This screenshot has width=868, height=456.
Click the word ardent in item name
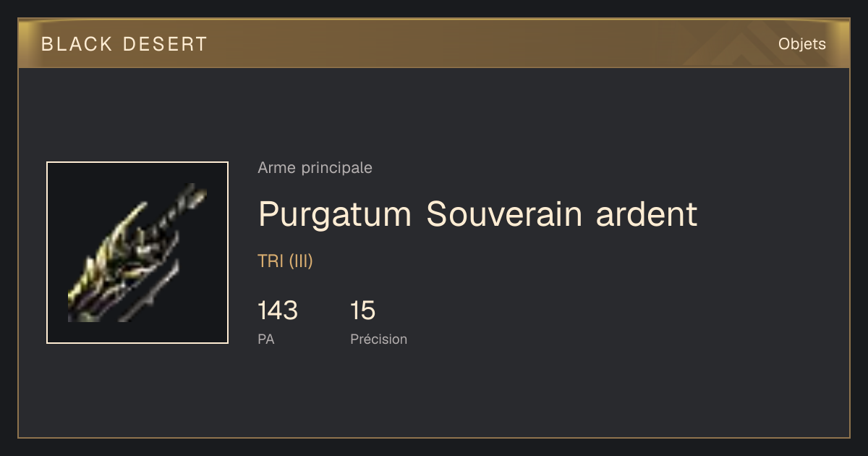(647, 214)
